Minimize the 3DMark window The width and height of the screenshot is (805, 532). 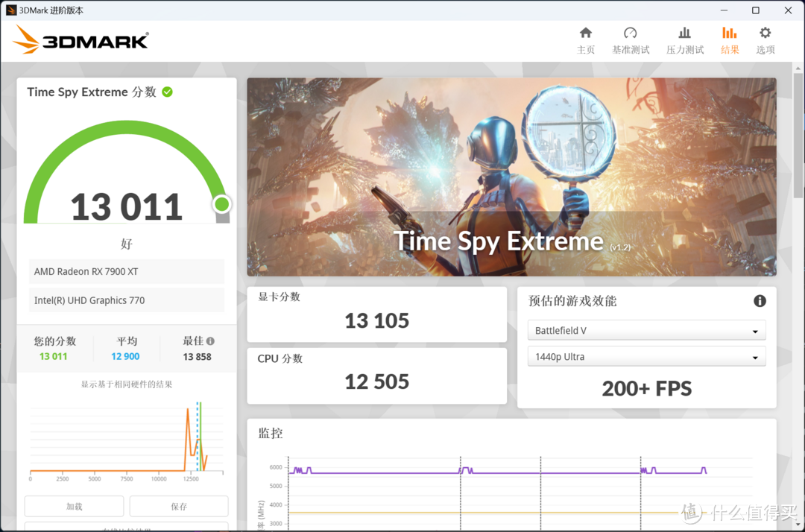tap(724, 10)
